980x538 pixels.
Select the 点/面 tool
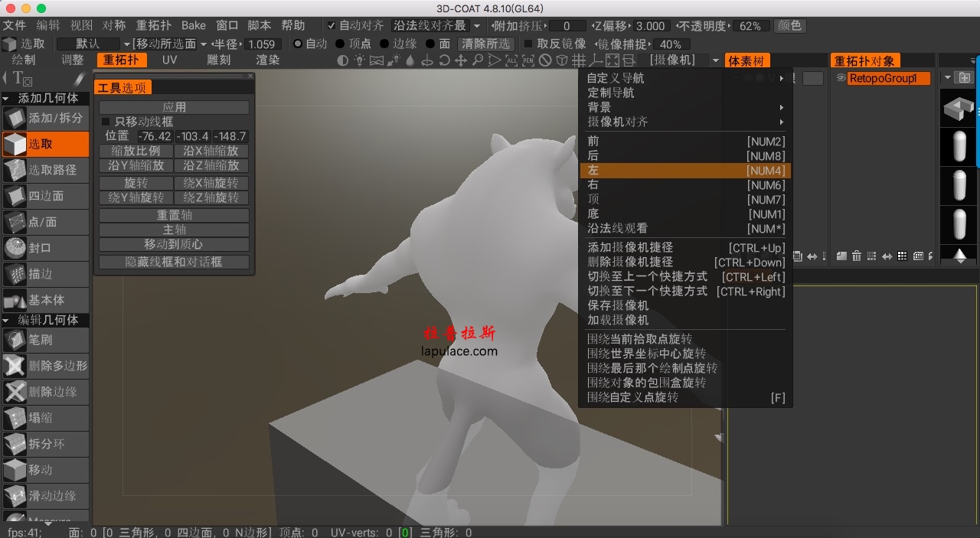(45, 222)
